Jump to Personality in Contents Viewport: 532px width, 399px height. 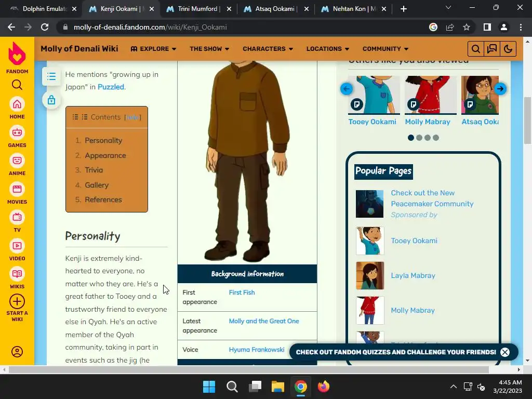point(103,140)
